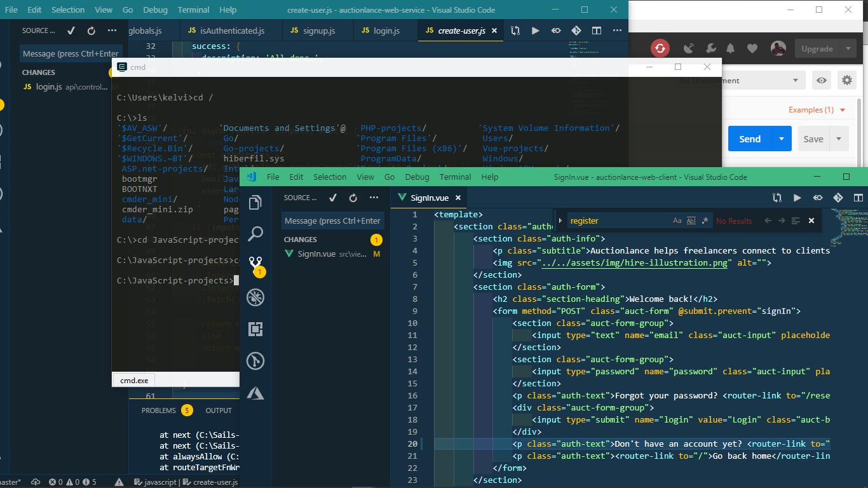This screenshot has width=868, height=488.
Task: Open the Azure view in web-client activity bar
Action: tap(255, 393)
